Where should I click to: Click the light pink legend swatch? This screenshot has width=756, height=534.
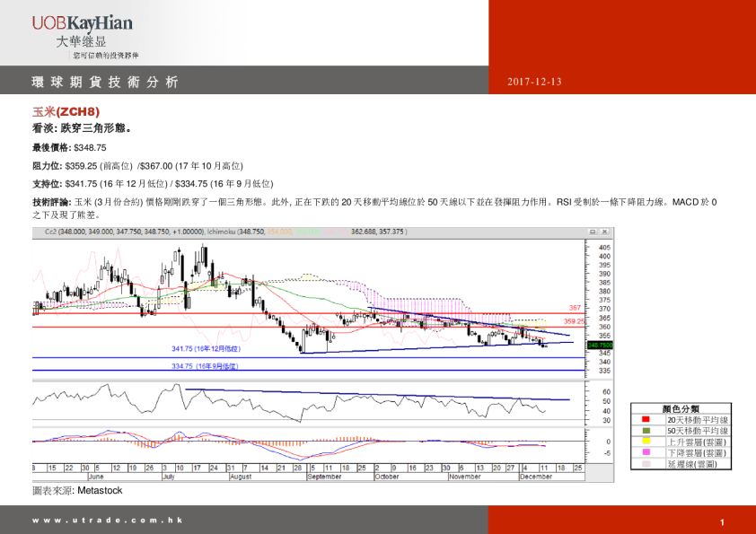[x=645, y=464]
